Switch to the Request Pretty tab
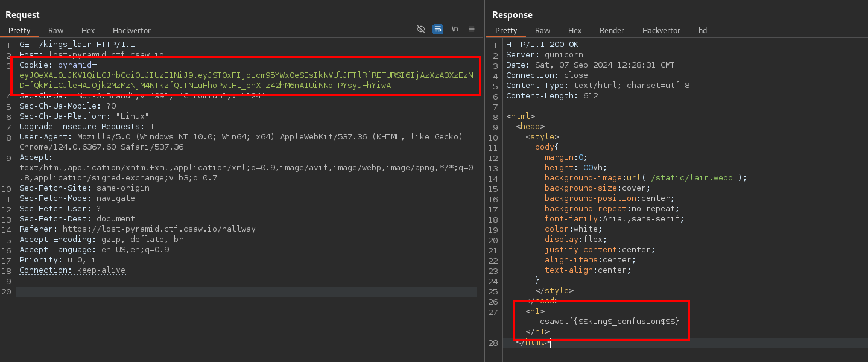Viewport: 868px width, 362px height. click(19, 30)
